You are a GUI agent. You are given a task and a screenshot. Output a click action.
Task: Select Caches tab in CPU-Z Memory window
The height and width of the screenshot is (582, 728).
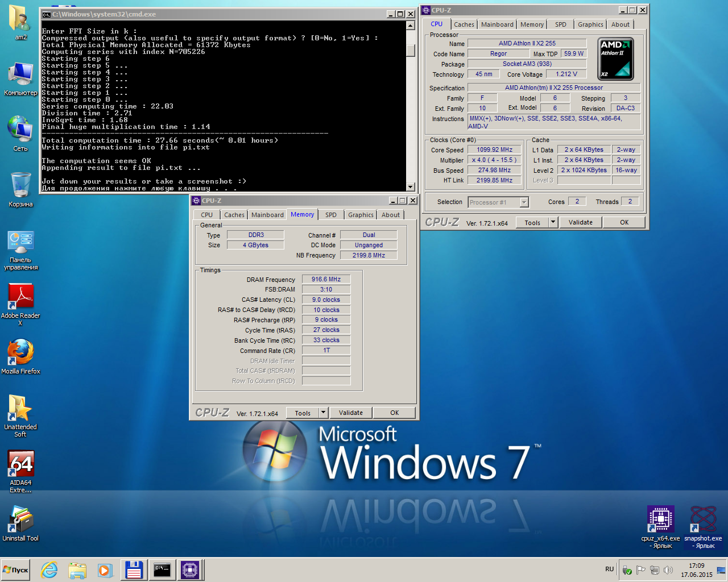pos(234,215)
